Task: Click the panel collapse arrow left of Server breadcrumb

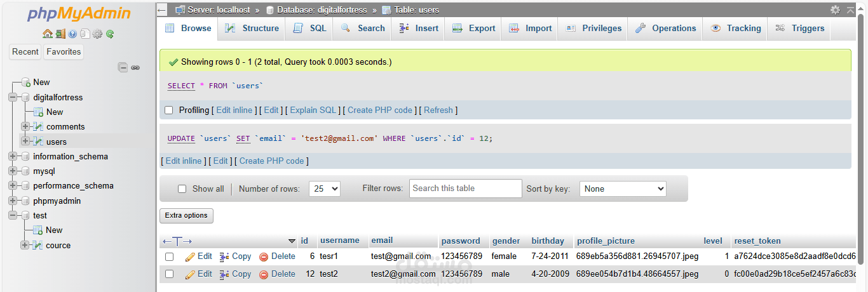Action: click(162, 10)
